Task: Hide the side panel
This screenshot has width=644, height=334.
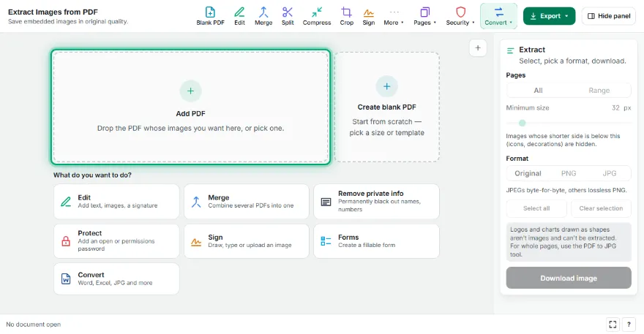Action: tap(609, 16)
